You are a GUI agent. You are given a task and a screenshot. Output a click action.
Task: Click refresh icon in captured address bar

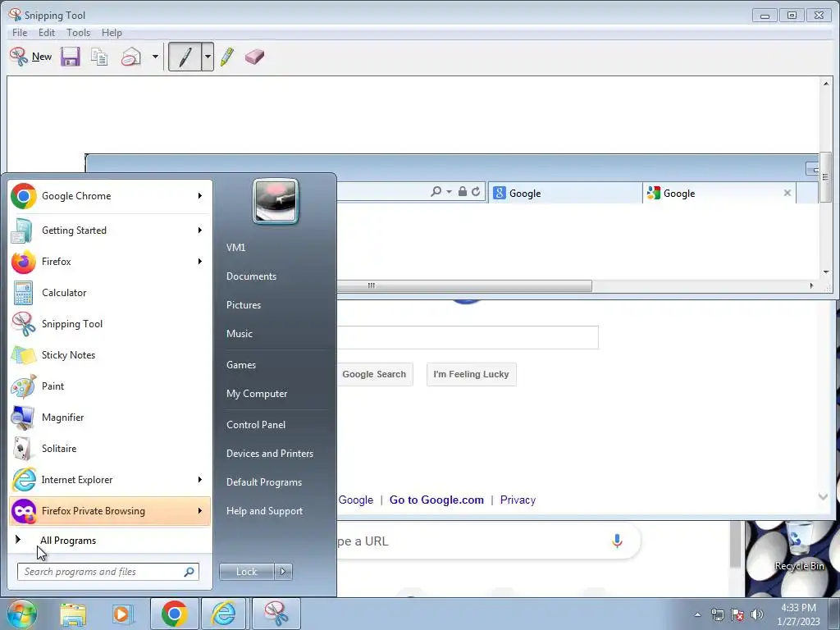[476, 191]
